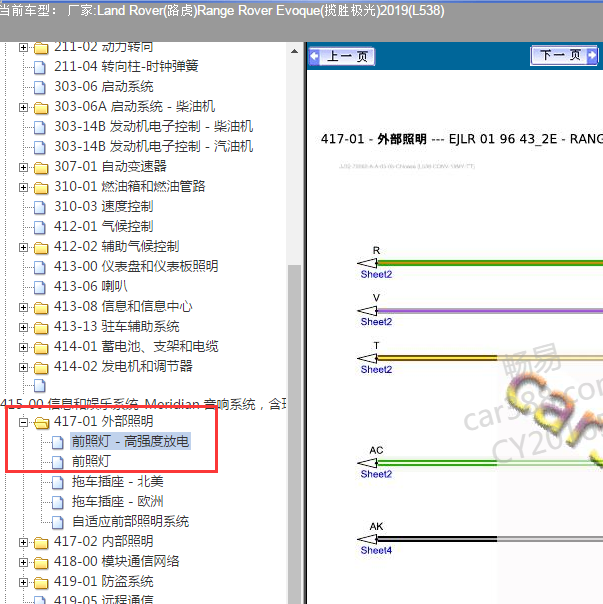
Task: Click page icon of 412-01 气候控制
Action: [40, 227]
